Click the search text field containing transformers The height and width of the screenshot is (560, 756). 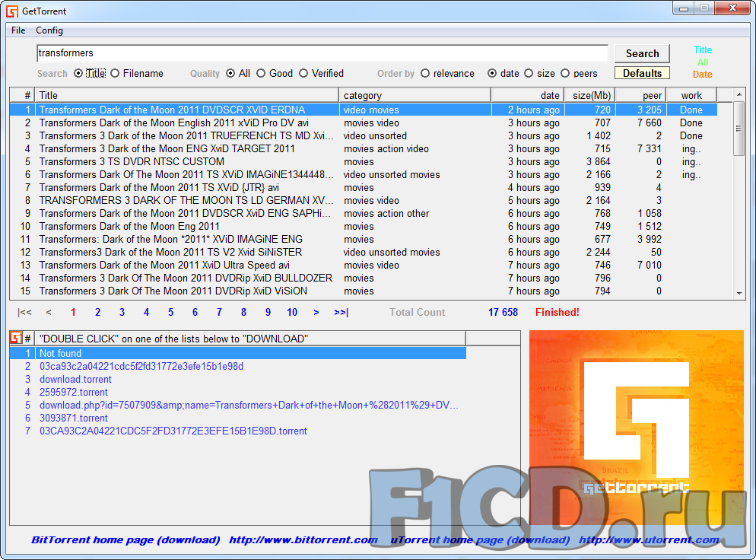tap(322, 53)
